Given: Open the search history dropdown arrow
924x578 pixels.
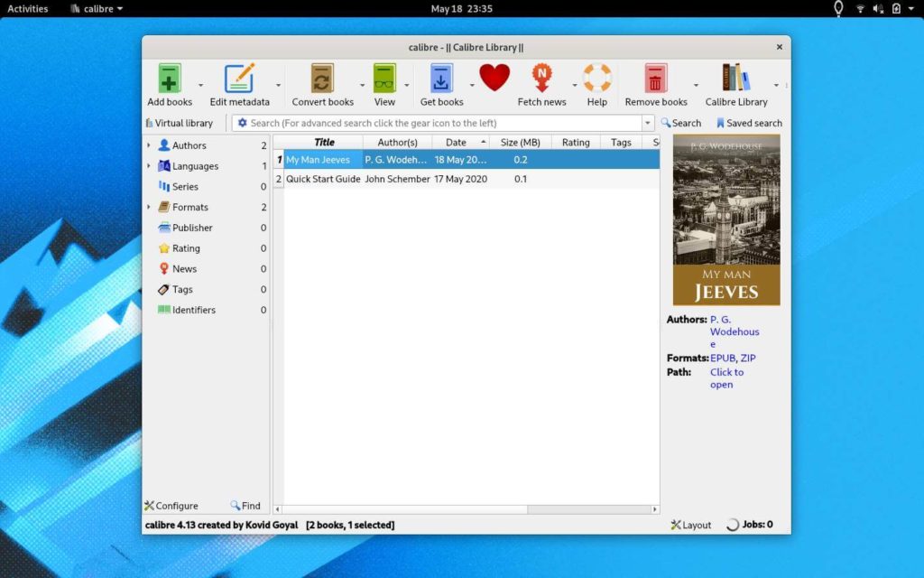Looking at the screenshot, I should click(x=647, y=123).
